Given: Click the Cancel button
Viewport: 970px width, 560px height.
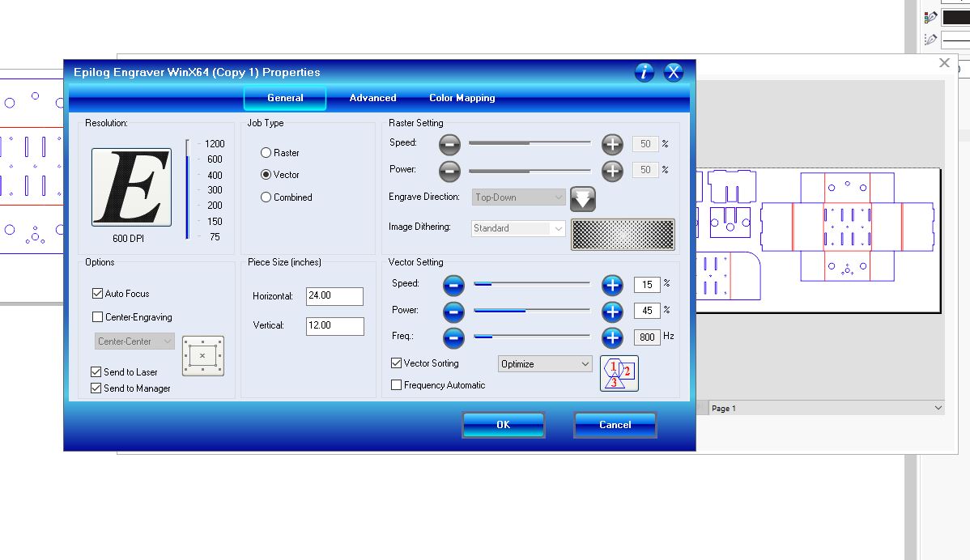Looking at the screenshot, I should coord(615,425).
